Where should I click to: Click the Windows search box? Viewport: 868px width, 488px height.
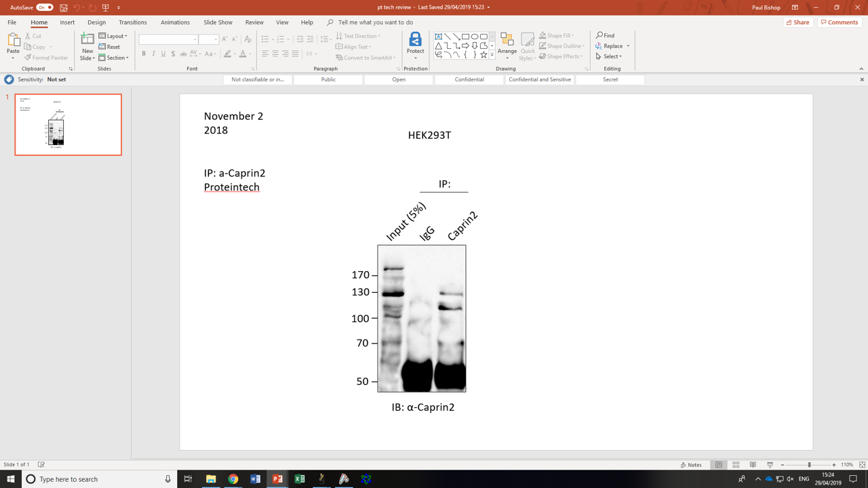tap(100, 479)
